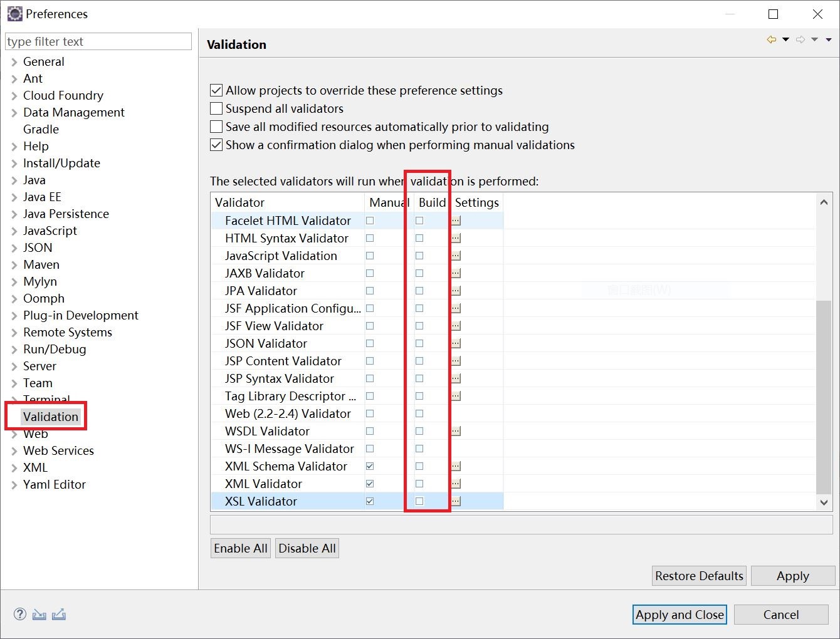840x639 pixels.
Task: Enable Suspend all validators checkbox
Action: (x=216, y=108)
